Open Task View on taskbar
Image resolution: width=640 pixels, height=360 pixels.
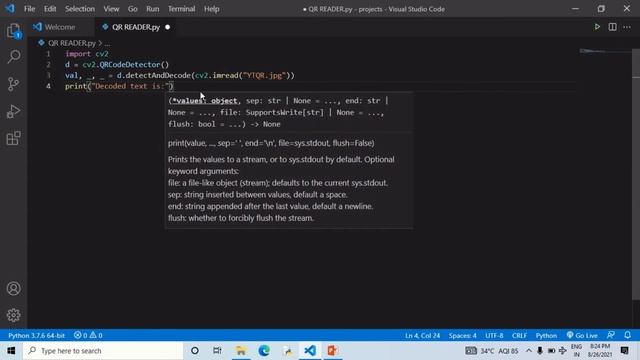click(217, 351)
